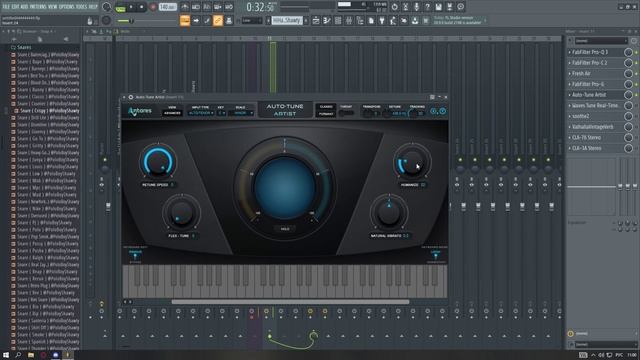Expand the ValhallaVintageVerb slot arrow menu
Screen dimensions: 640x360
click(x=569, y=127)
